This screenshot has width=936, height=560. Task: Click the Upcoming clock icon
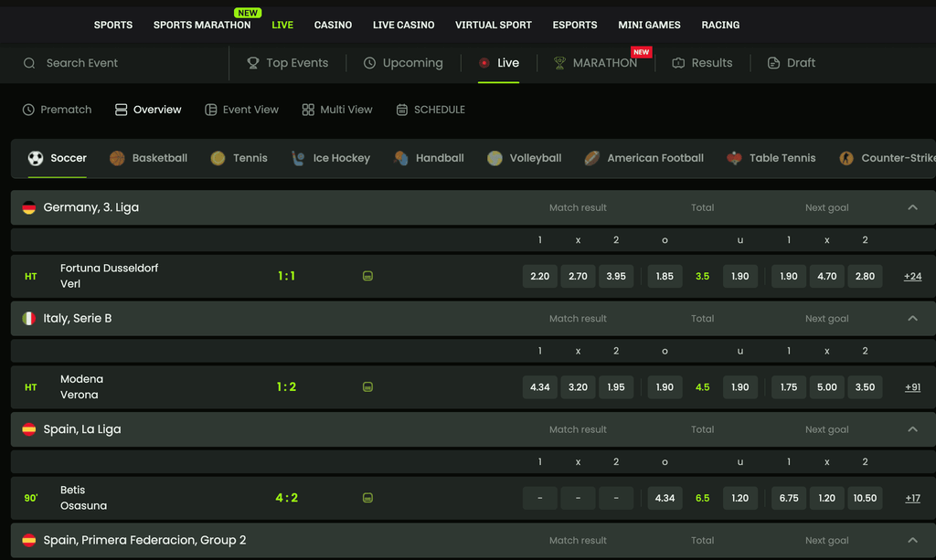[369, 63]
